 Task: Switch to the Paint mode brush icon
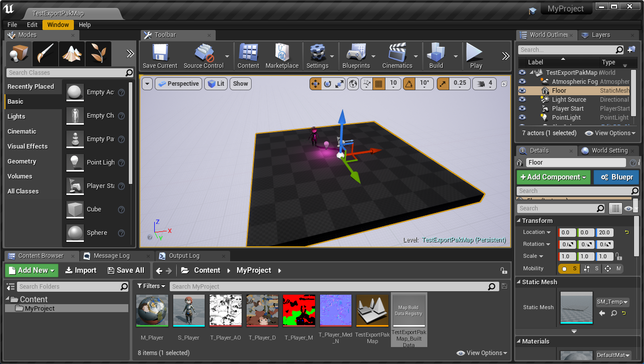click(x=45, y=54)
